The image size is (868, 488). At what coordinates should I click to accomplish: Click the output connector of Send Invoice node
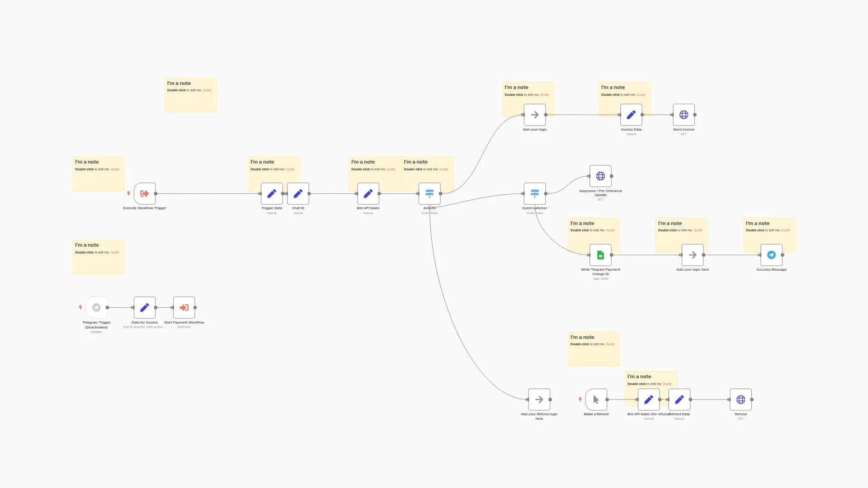695,115
